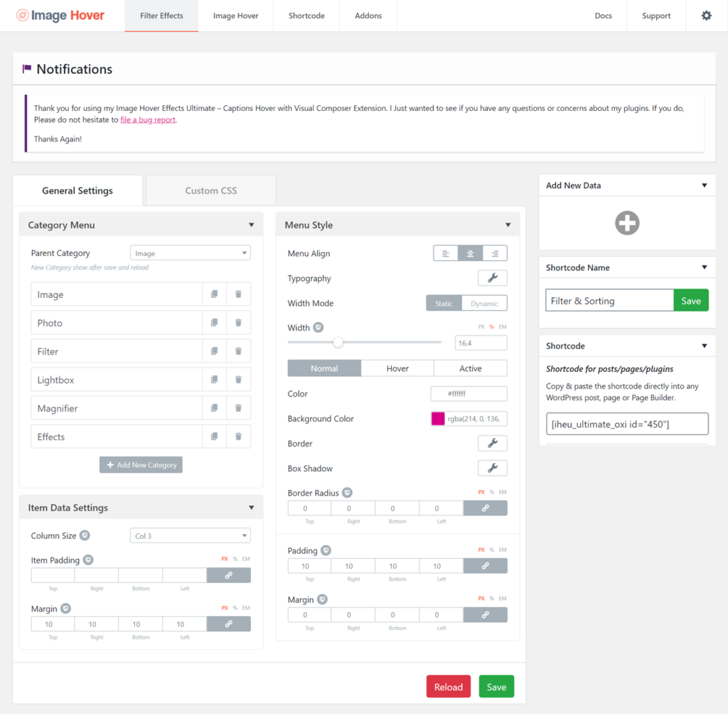This screenshot has width=728, height=714.
Task: Click the Filter & Sorting name field
Action: click(609, 301)
